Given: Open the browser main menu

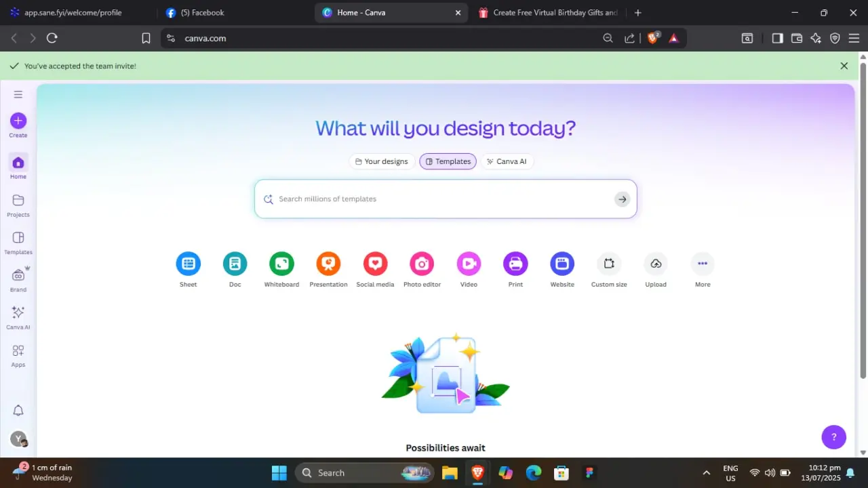Looking at the screenshot, I should (854, 38).
